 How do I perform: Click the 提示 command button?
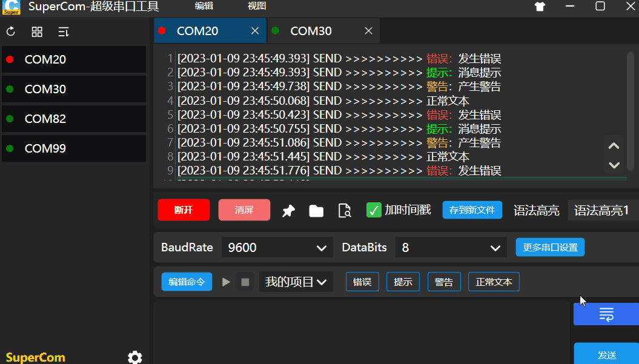pos(403,282)
